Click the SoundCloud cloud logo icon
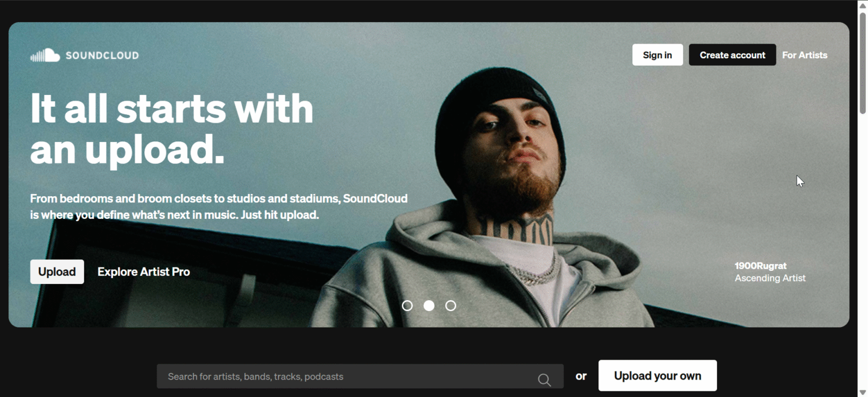868x397 pixels. pos(45,55)
